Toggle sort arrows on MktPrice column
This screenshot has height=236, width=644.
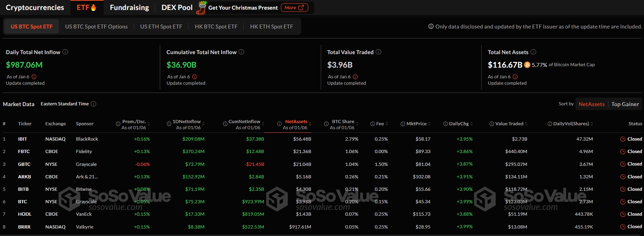click(429, 124)
